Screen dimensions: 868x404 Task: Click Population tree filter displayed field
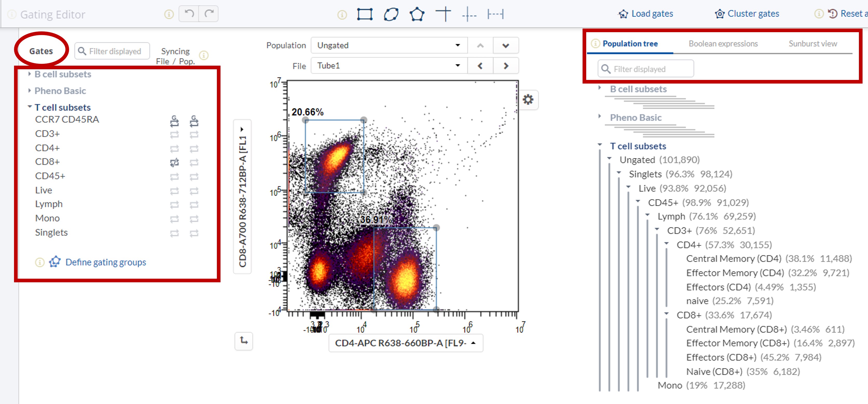pos(646,69)
